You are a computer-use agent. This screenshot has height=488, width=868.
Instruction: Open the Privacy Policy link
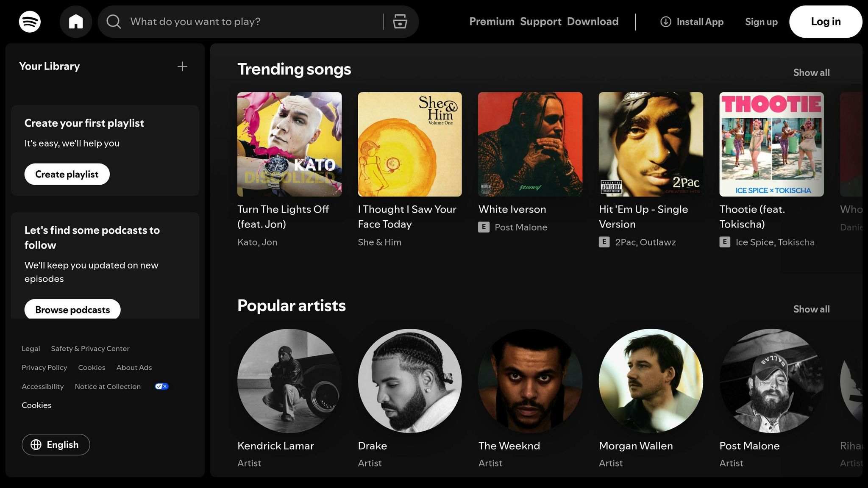[44, 367]
